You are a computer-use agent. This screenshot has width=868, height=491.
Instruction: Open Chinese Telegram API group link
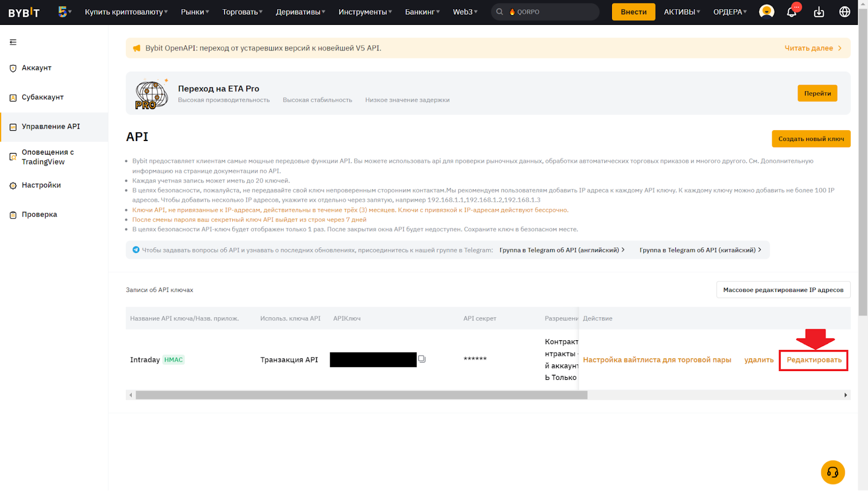(x=700, y=250)
